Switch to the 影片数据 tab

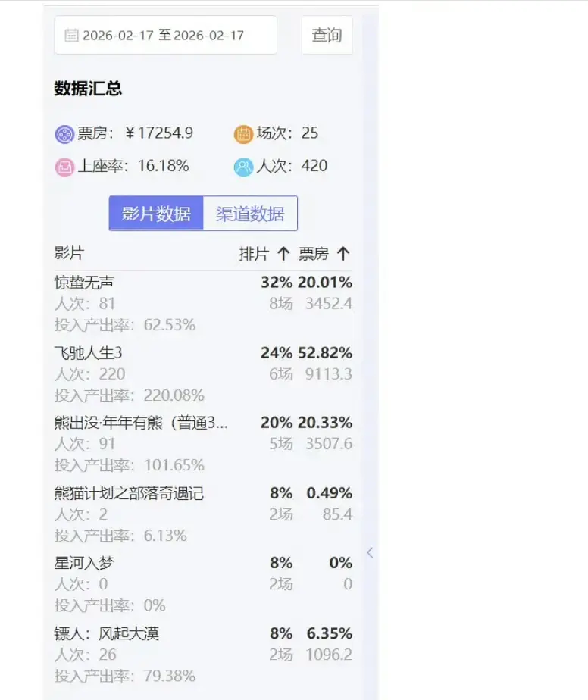tap(156, 214)
